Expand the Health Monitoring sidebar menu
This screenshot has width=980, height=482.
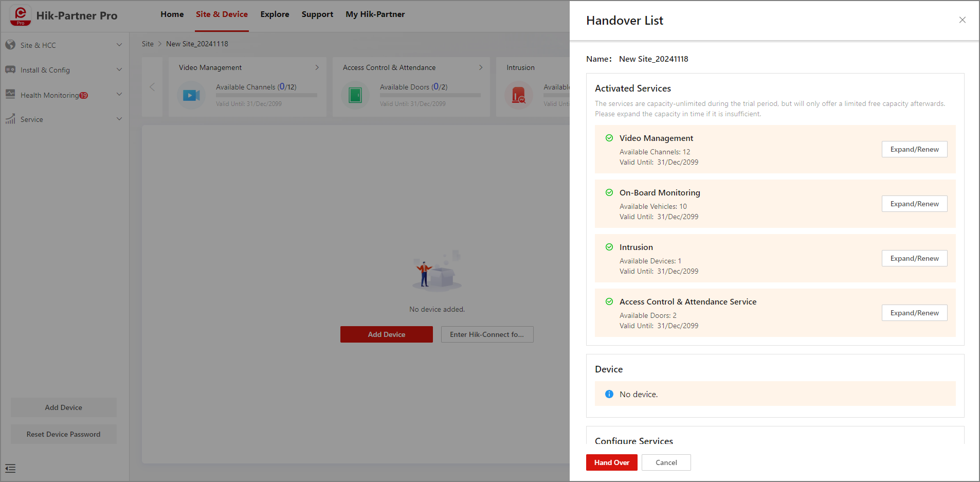click(119, 94)
